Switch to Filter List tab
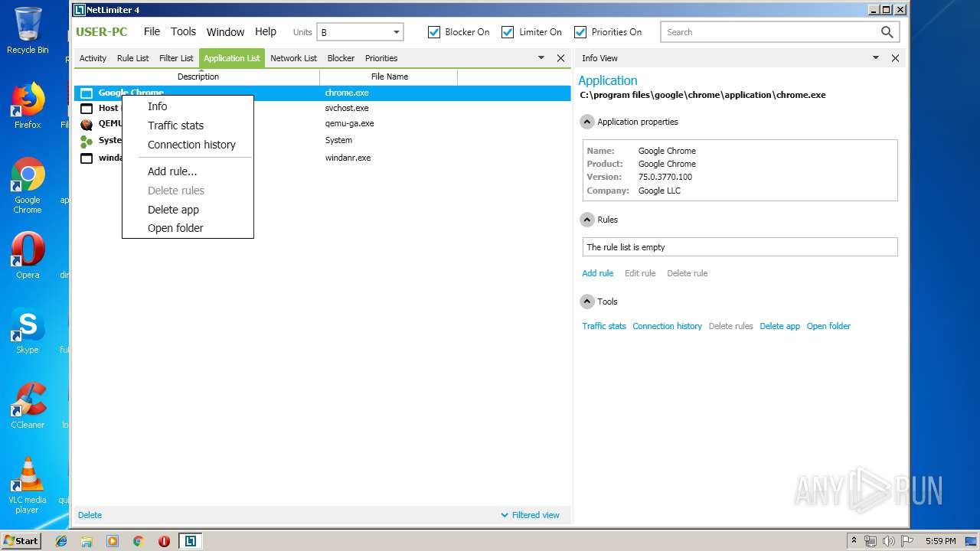The height and width of the screenshot is (551, 980). (x=176, y=58)
